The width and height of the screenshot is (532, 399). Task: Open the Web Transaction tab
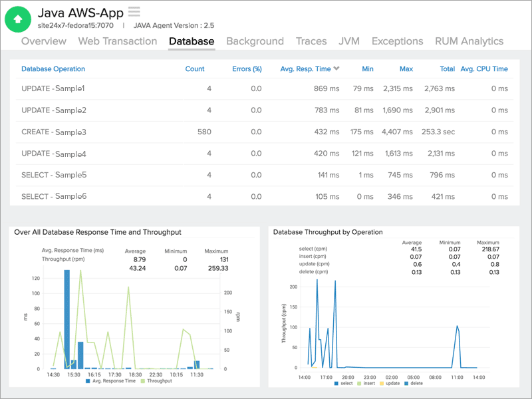[117, 41]
